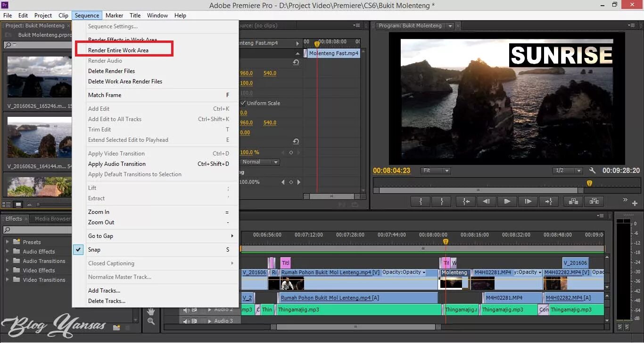Toggle Snap in Sequence menu
Image resolution: width=644 pixels, height=343 pixels.
(155, 250)
